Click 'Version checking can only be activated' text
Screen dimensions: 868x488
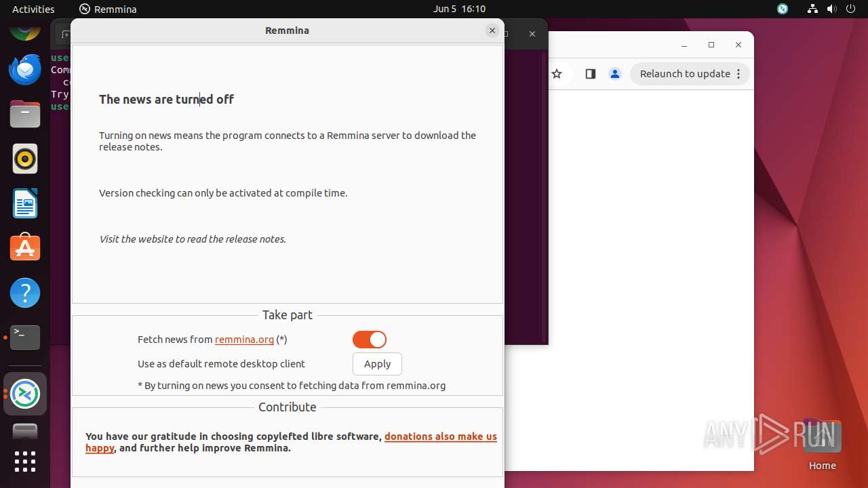[x=223, y=193]
